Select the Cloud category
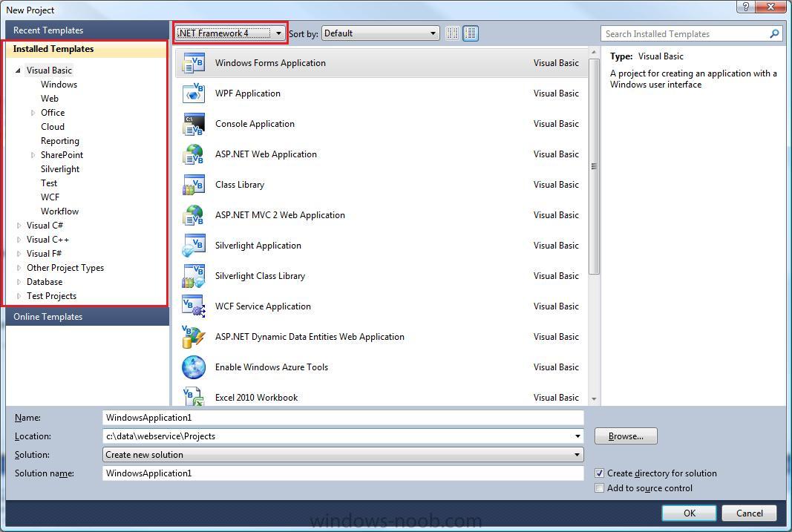The width and height of the screenshot is (792, 532). (53, 127)
